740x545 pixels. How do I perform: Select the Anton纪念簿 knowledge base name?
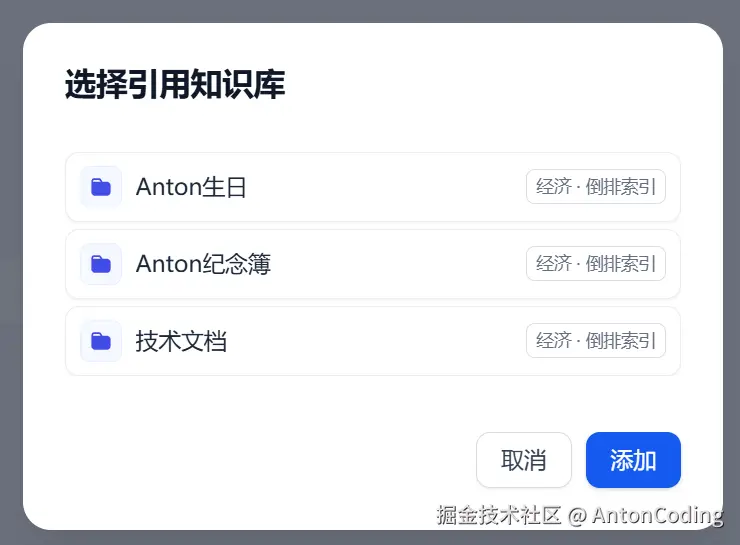coord(203,264)
